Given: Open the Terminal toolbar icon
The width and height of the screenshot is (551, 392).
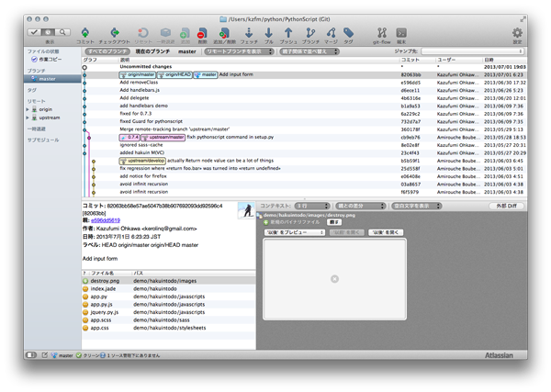Looking at the screenshot, I should 401,33.
